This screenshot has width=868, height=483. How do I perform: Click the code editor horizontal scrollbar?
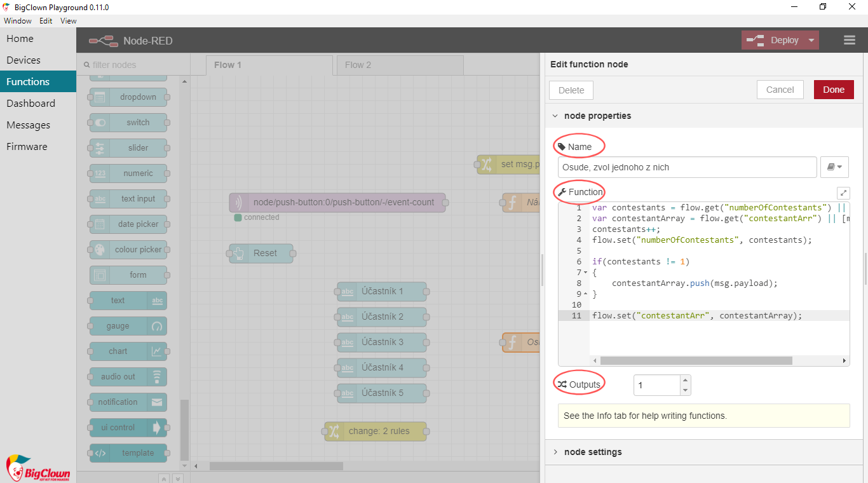coord(696,360)
